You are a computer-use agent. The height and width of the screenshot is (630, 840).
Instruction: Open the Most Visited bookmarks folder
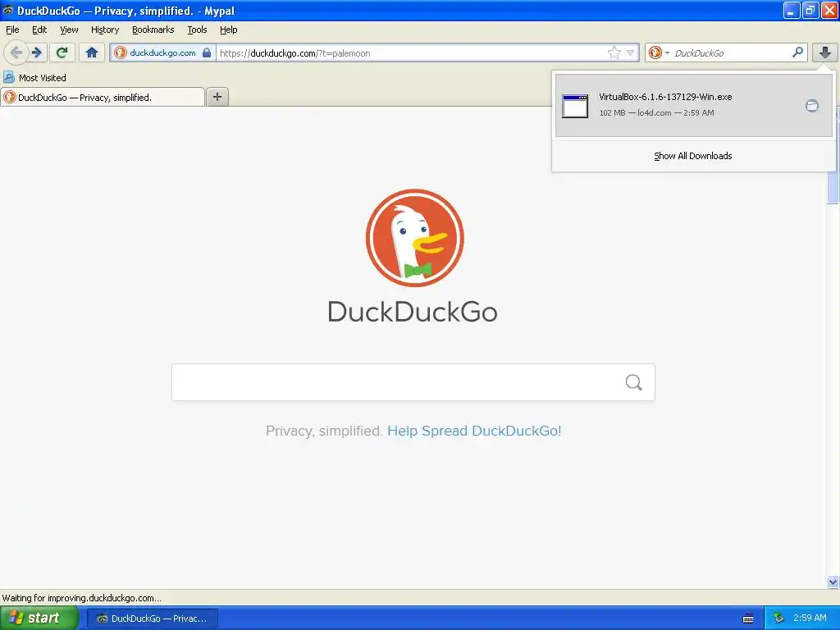click(x=34, y=78)
